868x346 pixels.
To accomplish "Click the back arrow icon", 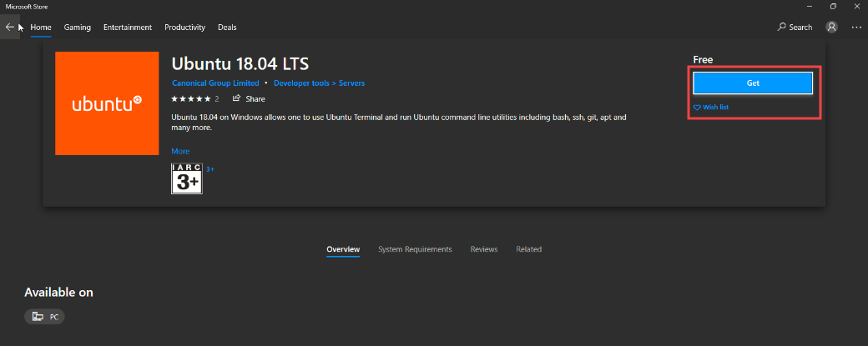I will (x=10, y=27).
